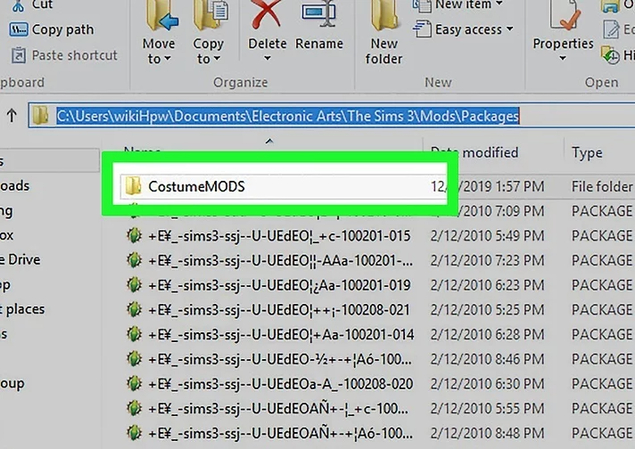Select package file ending 100208-021
Viewport: 635px width, 449px height.
click(x=279, y=310)
